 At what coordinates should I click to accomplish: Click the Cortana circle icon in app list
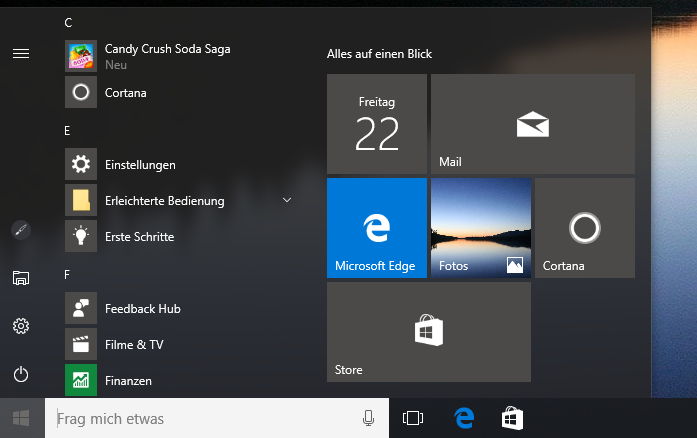point(81,92)
